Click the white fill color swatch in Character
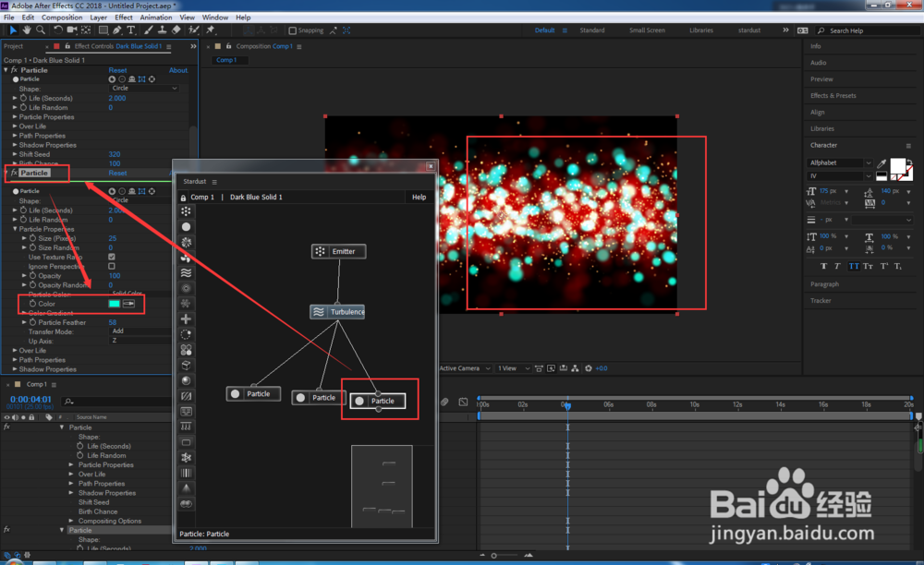Viewport: 924px width, 565px height. [x=897, y=166]
